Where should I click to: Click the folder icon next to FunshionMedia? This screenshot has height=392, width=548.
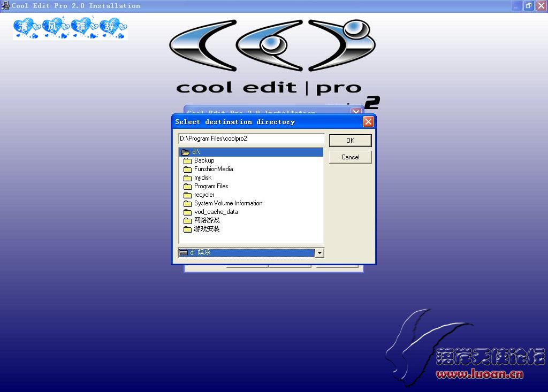click(x=188, y=170)
